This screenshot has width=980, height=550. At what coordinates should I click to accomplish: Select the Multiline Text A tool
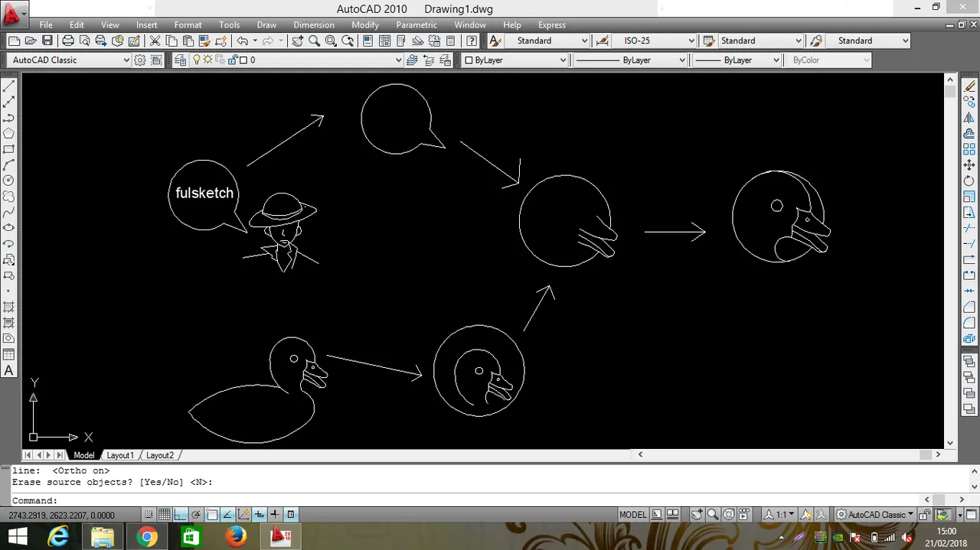[9, 370]
